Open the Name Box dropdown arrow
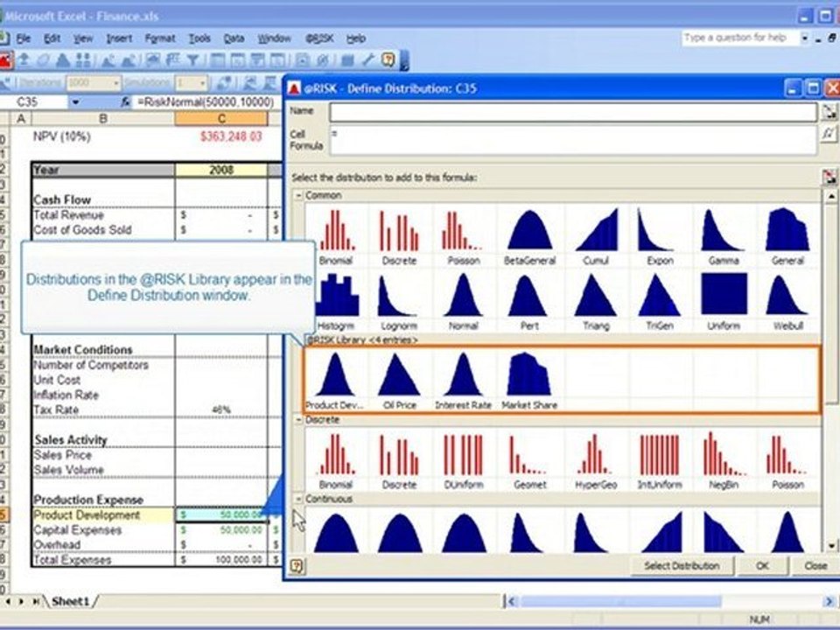 pyautogui.click(x=75, y=101)
